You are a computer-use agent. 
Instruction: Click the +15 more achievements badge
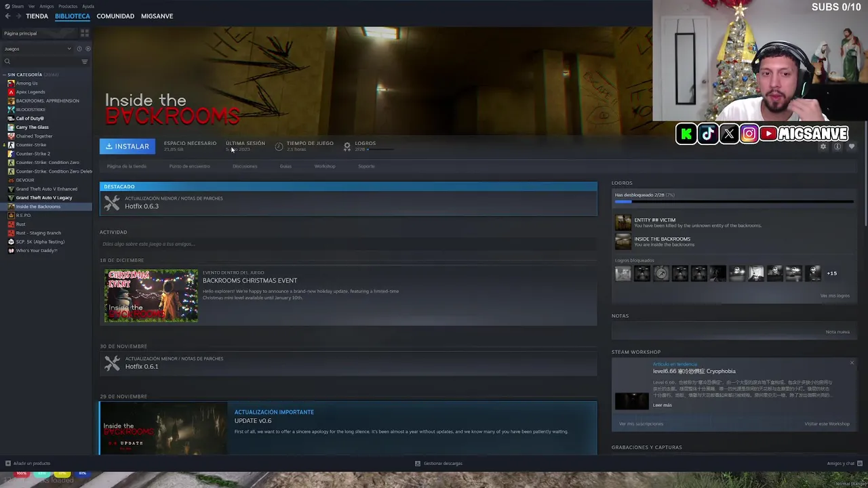click(831, 273)
